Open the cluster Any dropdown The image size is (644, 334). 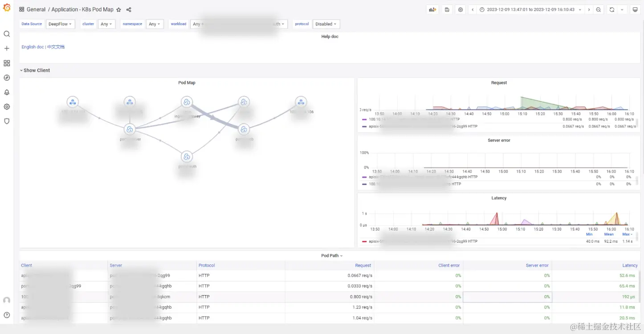(x=106, y=24)
